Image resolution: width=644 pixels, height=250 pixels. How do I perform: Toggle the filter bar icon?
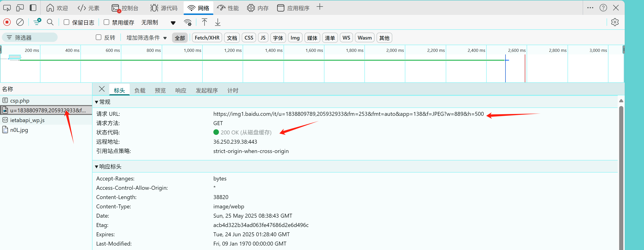coord(37,22)
